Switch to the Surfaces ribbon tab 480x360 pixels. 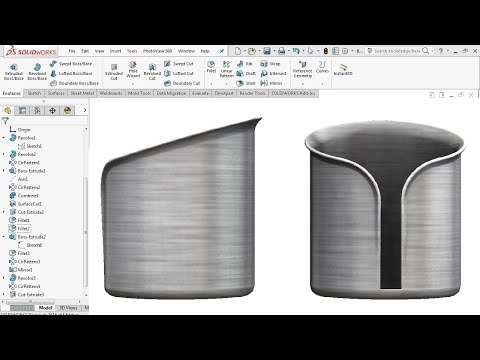[x=56, y=93]
